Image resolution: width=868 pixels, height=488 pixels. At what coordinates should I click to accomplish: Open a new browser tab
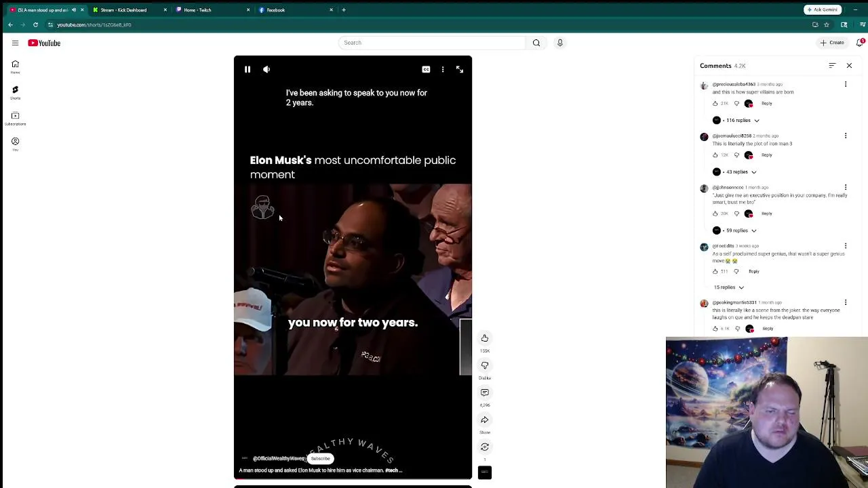[344, 10]
